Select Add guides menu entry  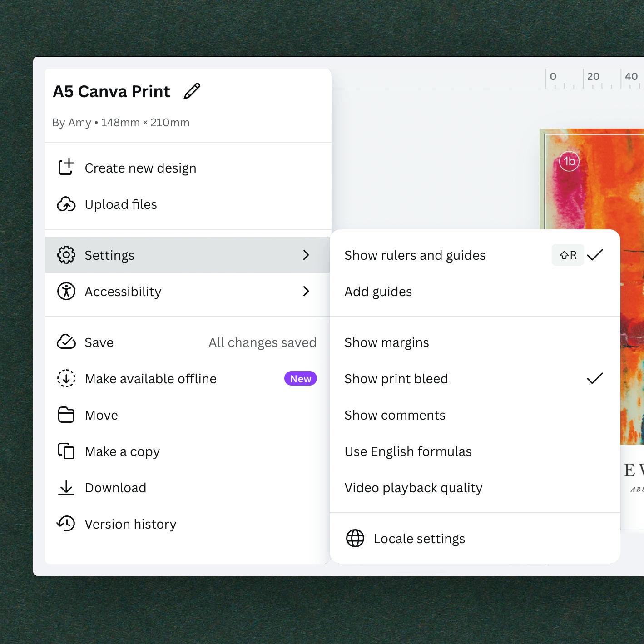pyautogui.click(x=378, y=292)
